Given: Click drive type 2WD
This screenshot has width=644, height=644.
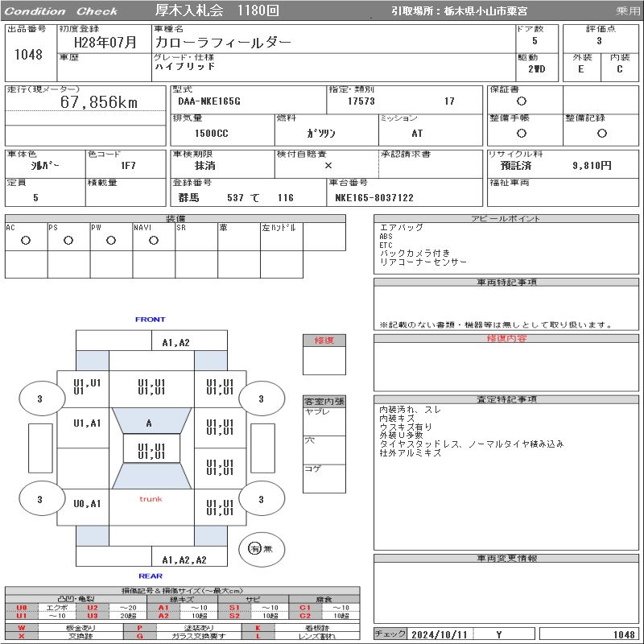Looking at the screenshot, I should point(537,69).
